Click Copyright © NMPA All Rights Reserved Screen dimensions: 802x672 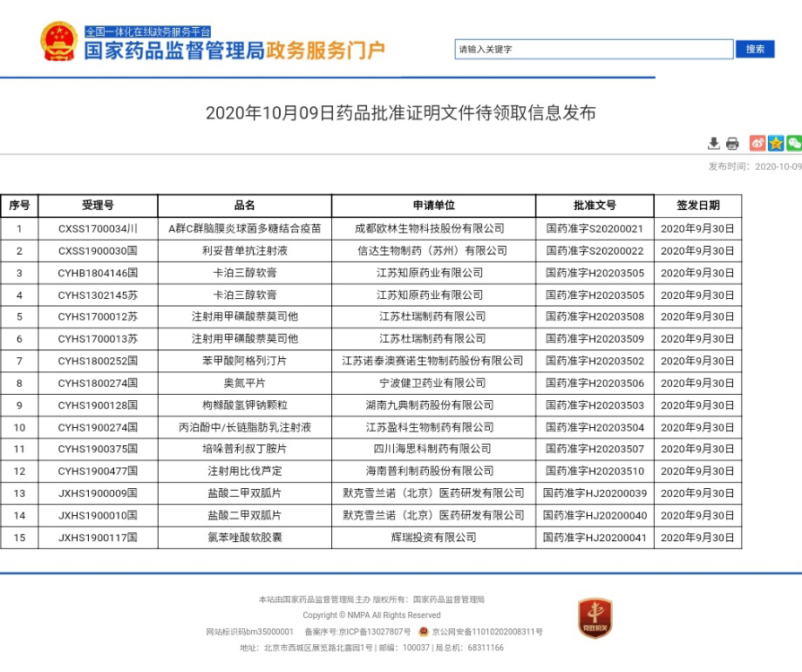click(x=371, y=615)
